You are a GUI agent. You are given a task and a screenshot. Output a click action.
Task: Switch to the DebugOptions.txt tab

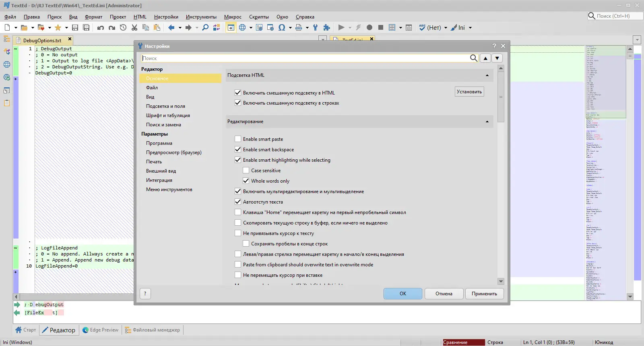click(43, 40)
